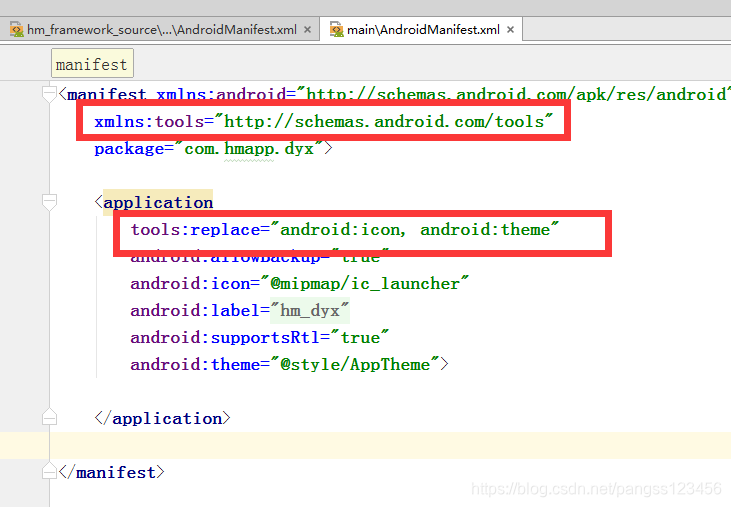731x507 pixels.
Task: Click the android:supportsRtl="true" line
Action: click(x=259, y=337)
